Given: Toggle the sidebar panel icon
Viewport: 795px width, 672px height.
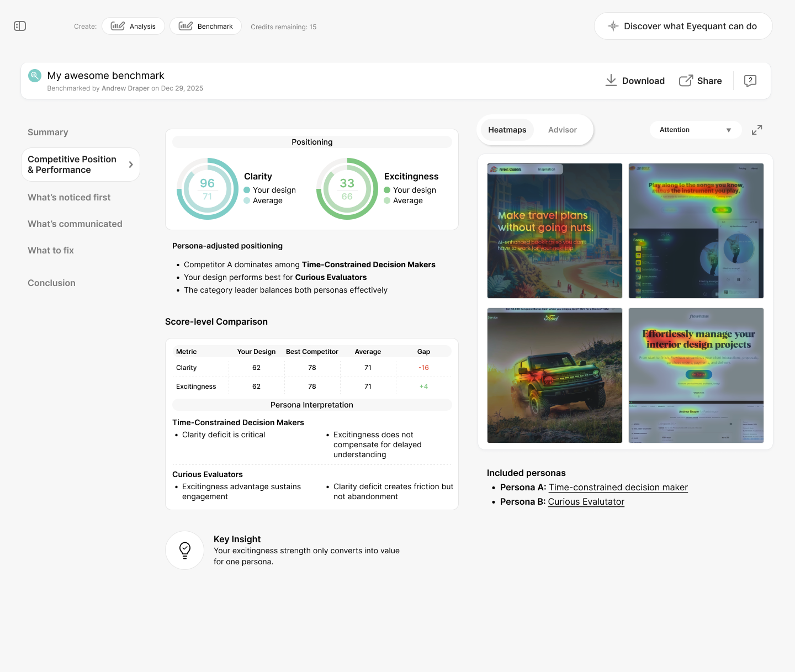Looking at the screenshot, I should coord(20,26).
